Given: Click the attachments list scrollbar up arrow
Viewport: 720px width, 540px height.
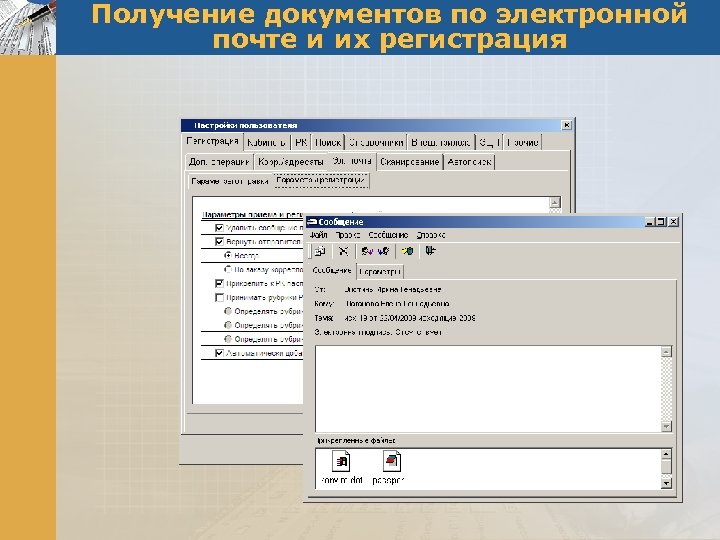Looking at the screenshot, I should point(666,455).
